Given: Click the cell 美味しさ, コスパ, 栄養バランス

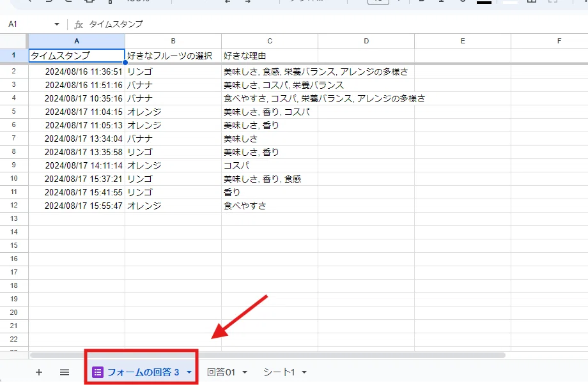Looking at the screenshot, I should (x=270, y=85).
